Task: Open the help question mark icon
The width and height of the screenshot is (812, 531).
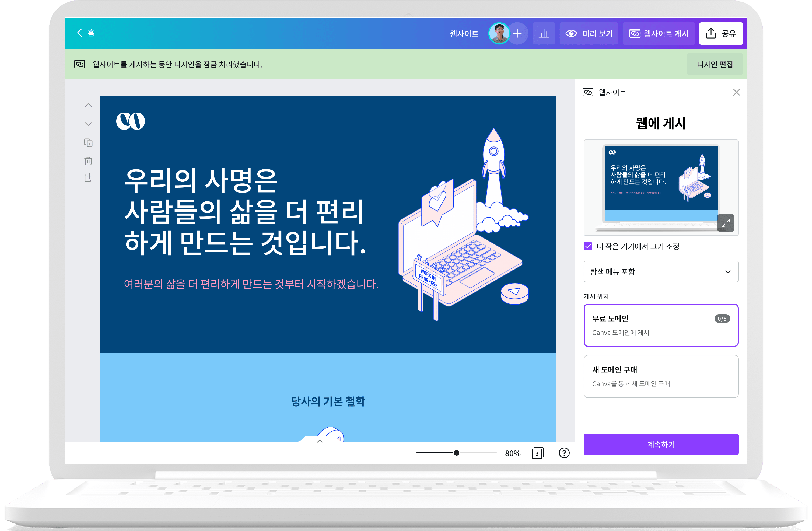Action: tap(564, 453)
